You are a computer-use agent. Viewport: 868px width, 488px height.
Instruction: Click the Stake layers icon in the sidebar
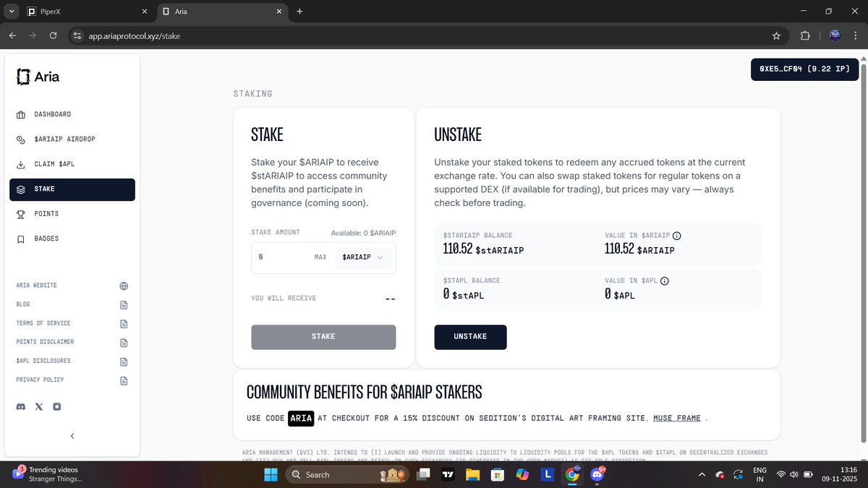click(21, 189)
